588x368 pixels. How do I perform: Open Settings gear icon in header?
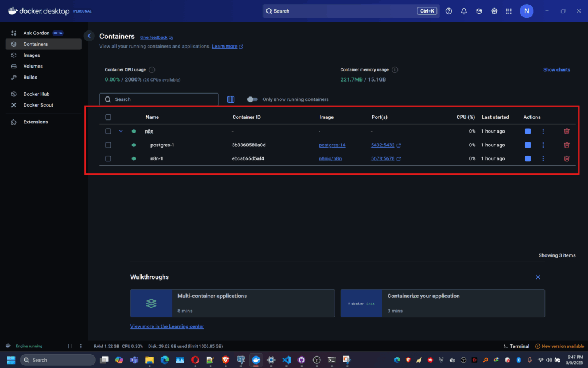494,11
